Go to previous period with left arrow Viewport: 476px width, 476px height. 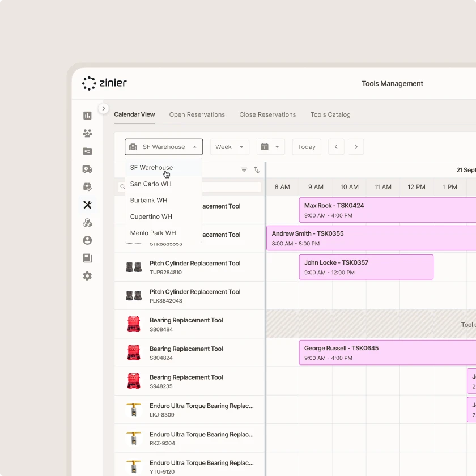[336, 147]
